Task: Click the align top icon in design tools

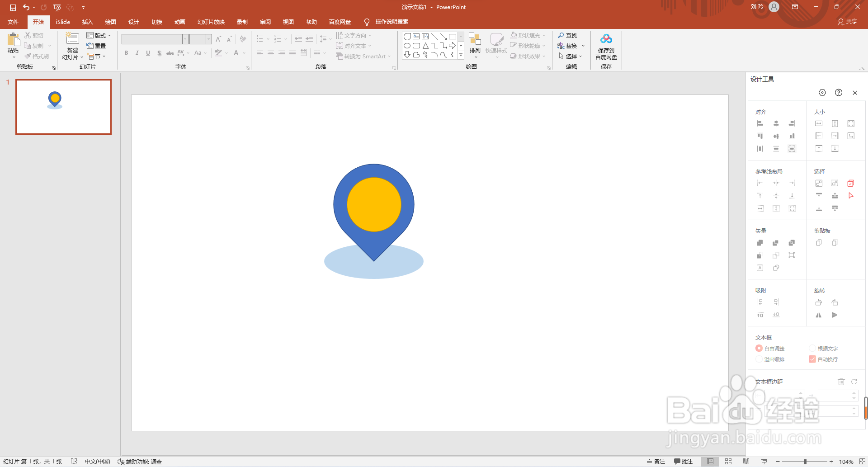Action: coord(760,136)
